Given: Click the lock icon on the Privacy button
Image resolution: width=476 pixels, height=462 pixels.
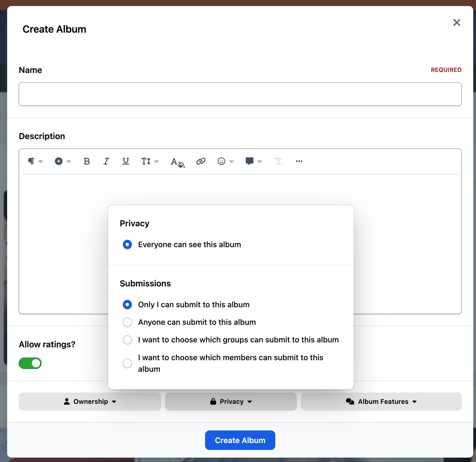Looking at the screenshot, I should pos(213,402).
